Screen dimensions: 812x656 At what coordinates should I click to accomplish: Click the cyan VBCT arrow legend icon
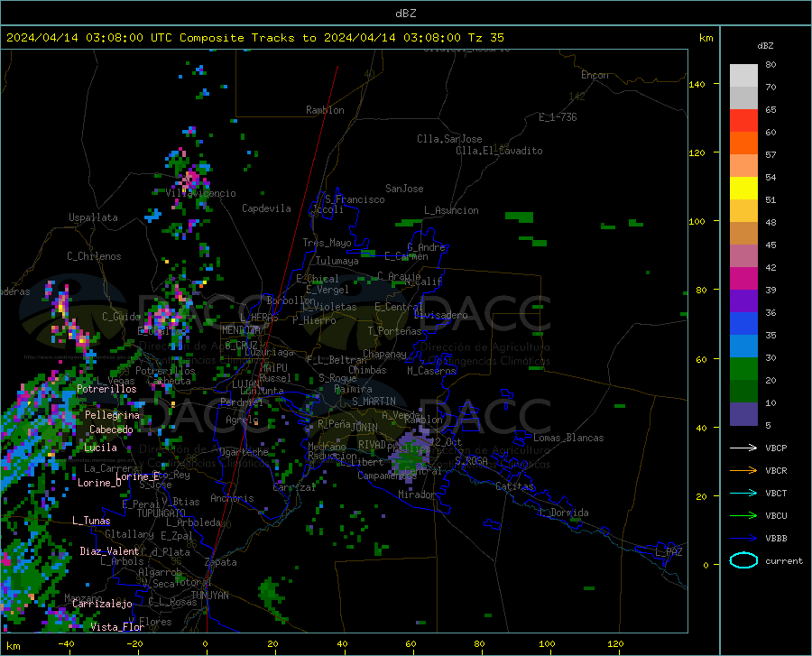pyautogui.click(x=743, y=493)
